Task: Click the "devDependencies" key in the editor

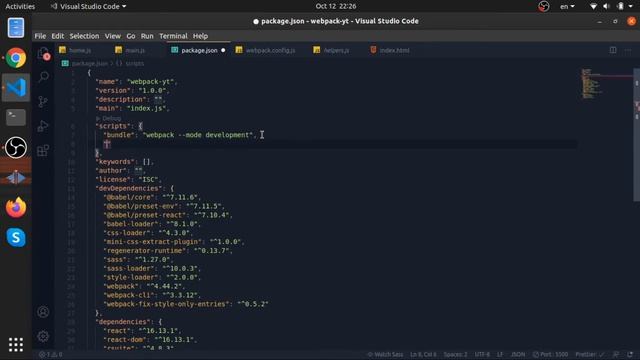Action: click(x=128, y=188)
